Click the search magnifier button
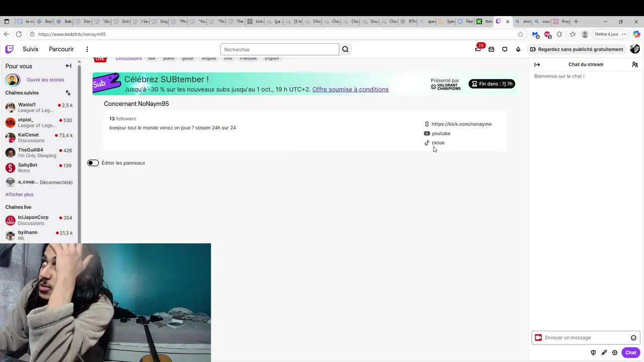Image resolution: width=644 pixels, height=362 pixels. tap(345, 49)
